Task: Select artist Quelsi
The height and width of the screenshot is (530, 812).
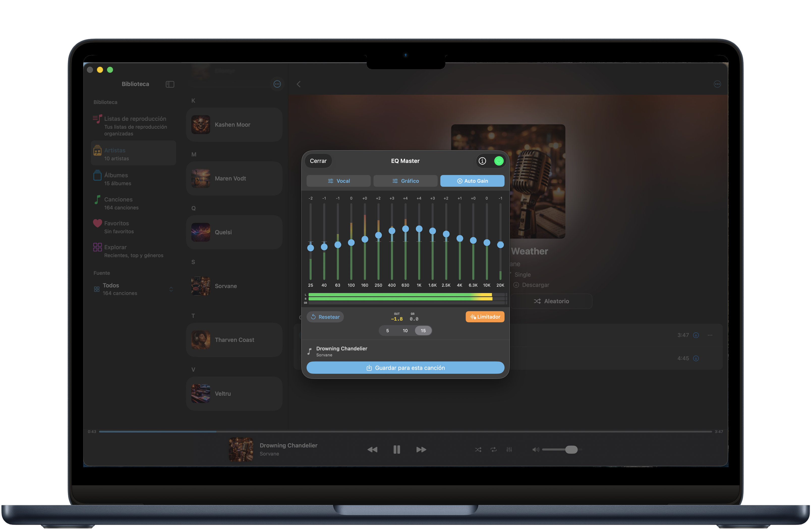Action: click(234, 232)
